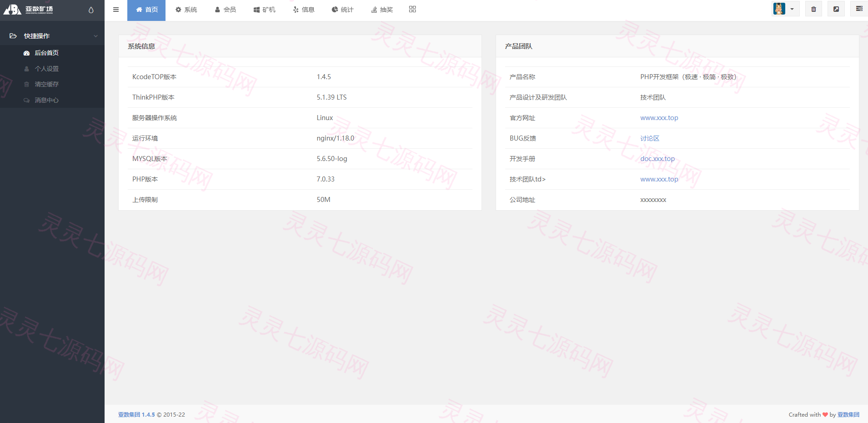Click the 产品名称 label
This screenshot has height=423, width=868.
pos(522,77)
